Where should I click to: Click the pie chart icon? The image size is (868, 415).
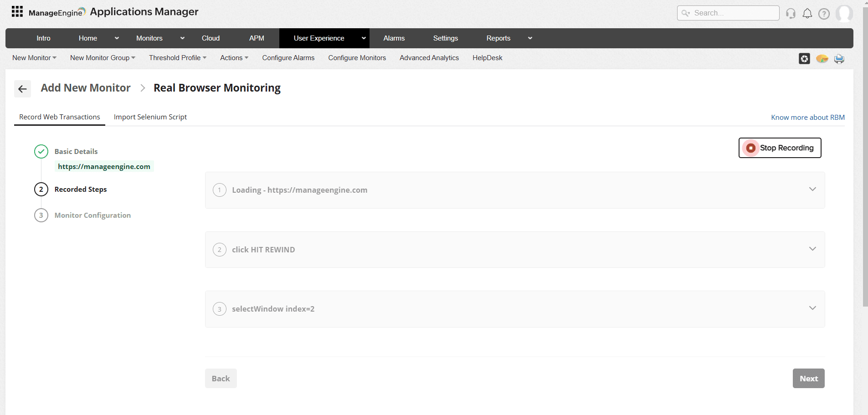click(822, 59)
